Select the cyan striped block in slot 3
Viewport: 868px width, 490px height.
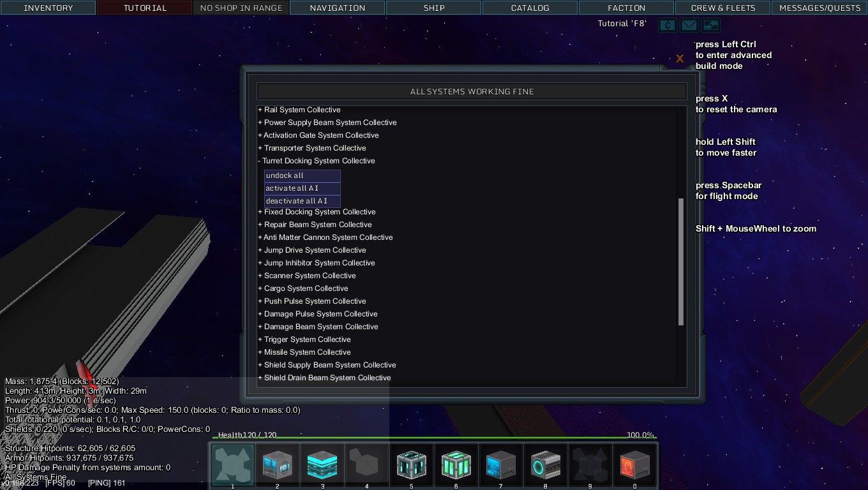click(x=322, y=465)
